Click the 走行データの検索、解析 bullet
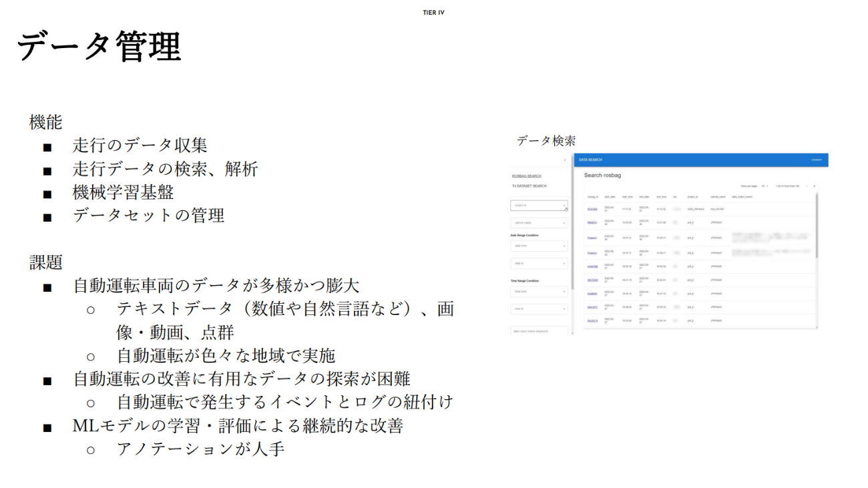Screen dimensions: 868x488 click(165, 169)
